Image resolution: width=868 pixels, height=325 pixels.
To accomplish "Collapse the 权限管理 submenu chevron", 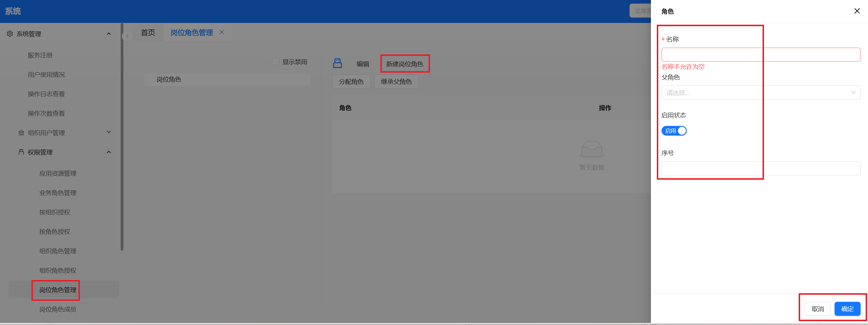I will pyautogui.click(x=109, y=152).
